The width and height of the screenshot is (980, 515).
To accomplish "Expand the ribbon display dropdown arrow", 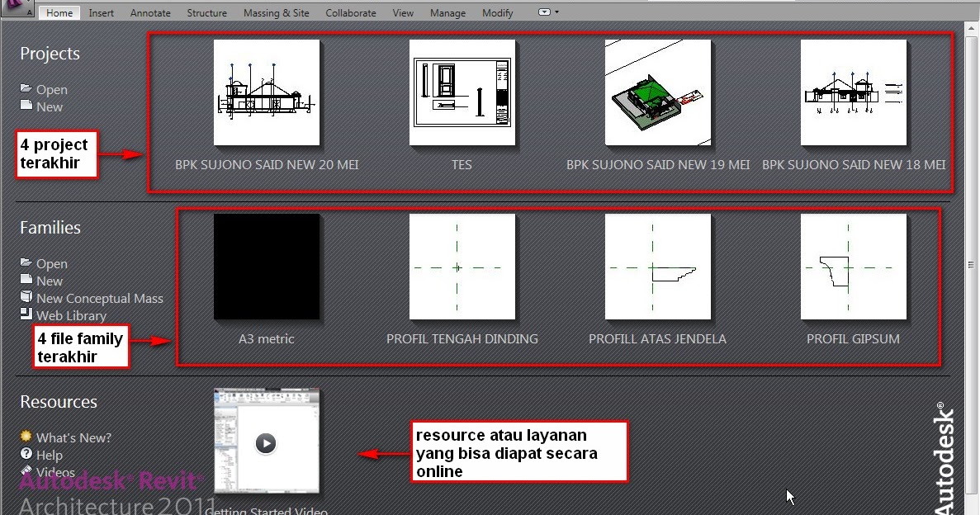I will (544, 12).
